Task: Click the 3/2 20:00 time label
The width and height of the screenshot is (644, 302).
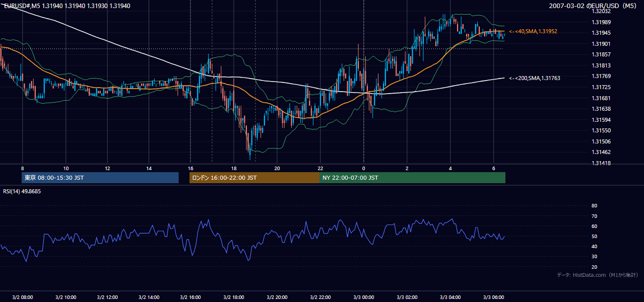Action: [x=277, y=297]
